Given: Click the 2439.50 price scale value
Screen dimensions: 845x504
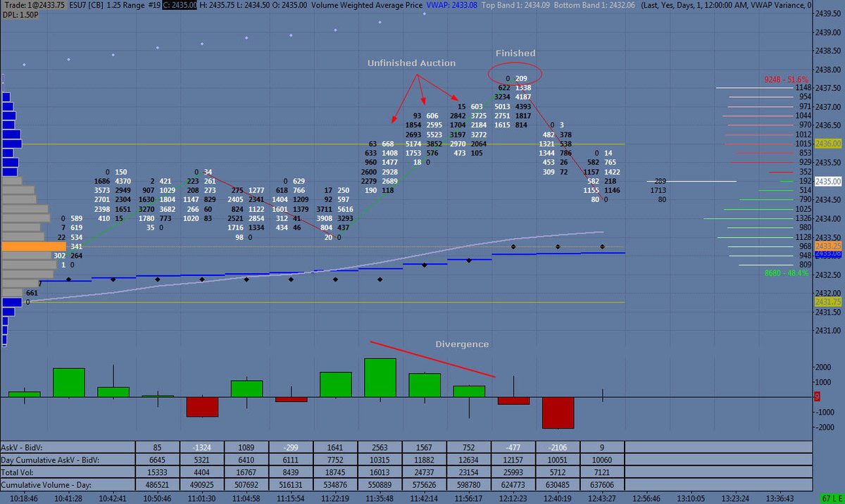Looking at the screenshot, I should pyautogui.click(x=830, y=13).
